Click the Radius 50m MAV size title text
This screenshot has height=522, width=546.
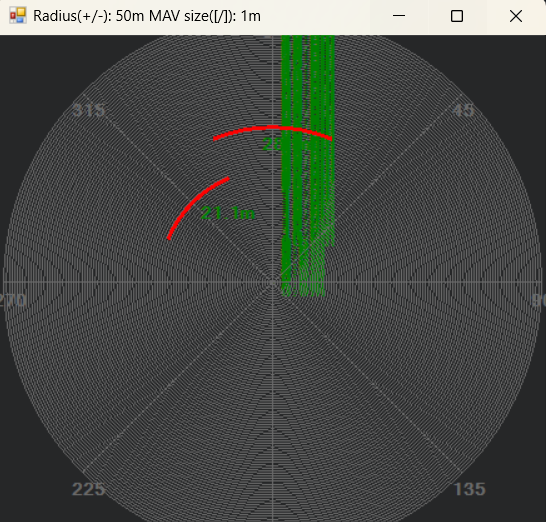[147, 16]
